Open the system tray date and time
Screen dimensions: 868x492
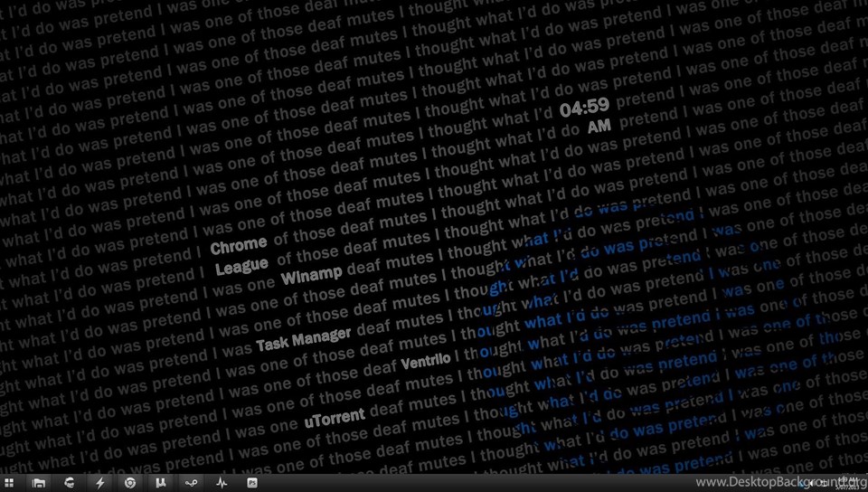coord(846,483)
